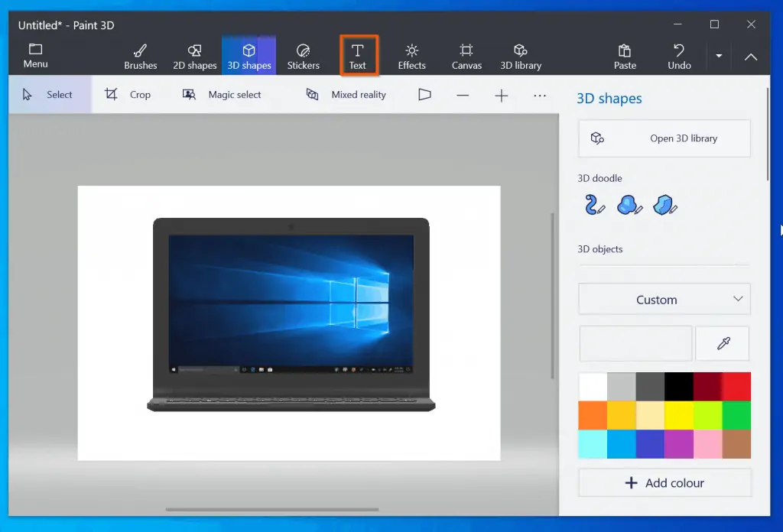Activate the Select tool
Viewport: 783px width, 532px height.
coord(50,94)
